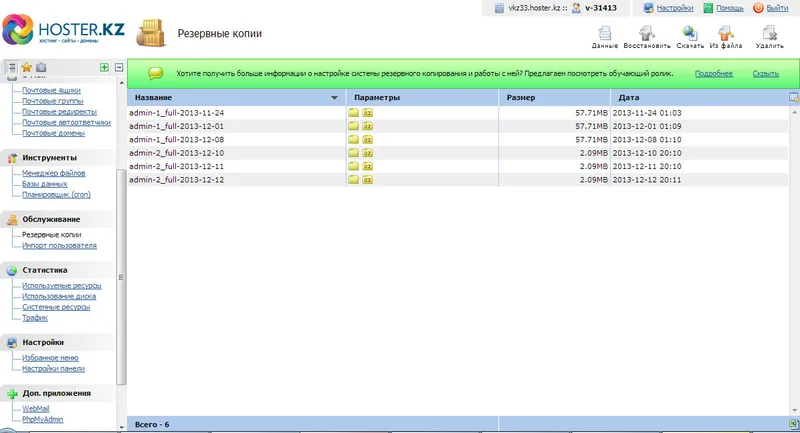Open the Данные toolbar icon
800x433 pixels.
pyautogui.click(x=605, y=34)
